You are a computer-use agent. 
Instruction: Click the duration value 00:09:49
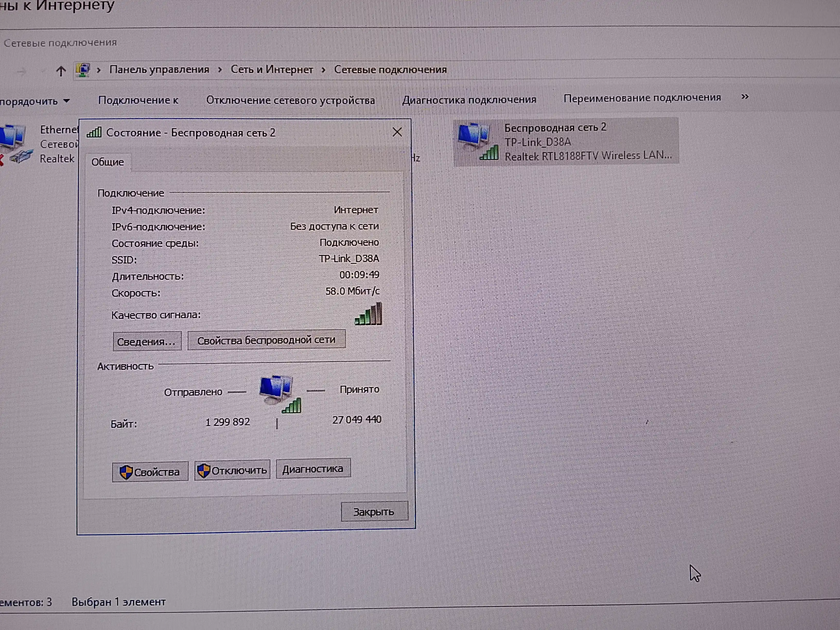359,275
